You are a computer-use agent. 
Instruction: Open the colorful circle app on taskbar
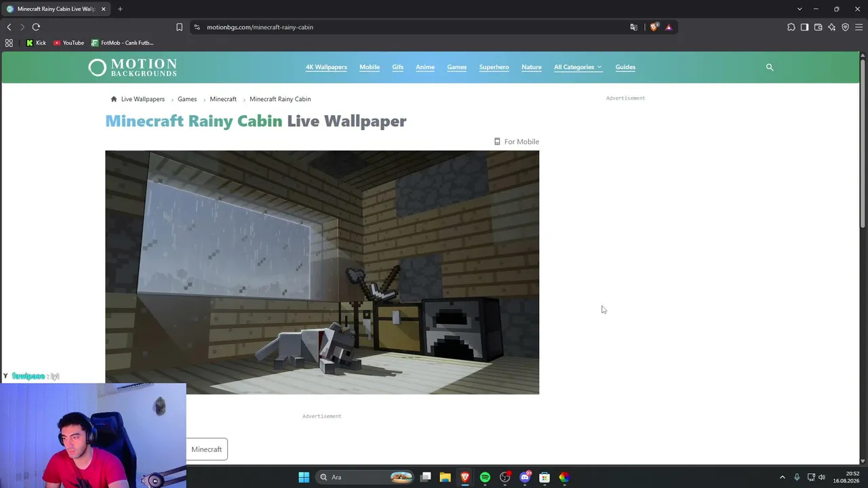[x=564, y=477]
